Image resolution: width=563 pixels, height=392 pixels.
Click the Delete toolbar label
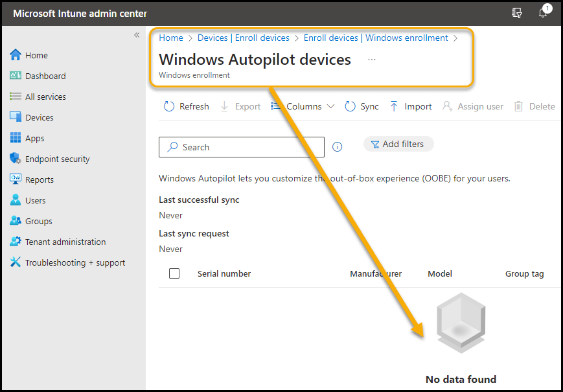pos(542,107)
